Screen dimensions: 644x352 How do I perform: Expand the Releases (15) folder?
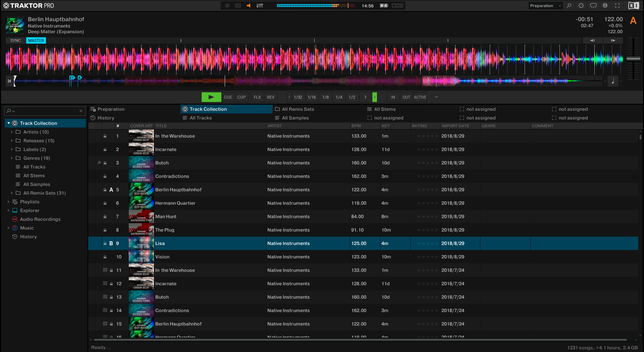pos(12,141)
